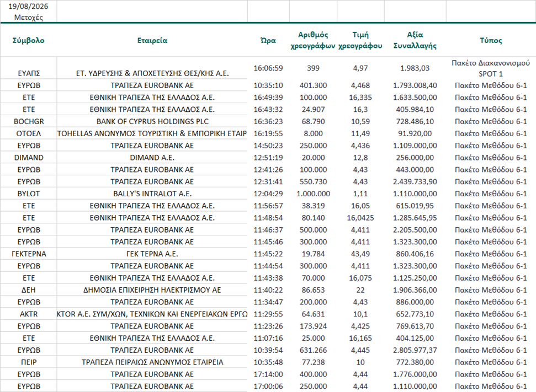
Task: Click the ΠΕΙΡ symbol cell
Action: (x=28, y=362)
